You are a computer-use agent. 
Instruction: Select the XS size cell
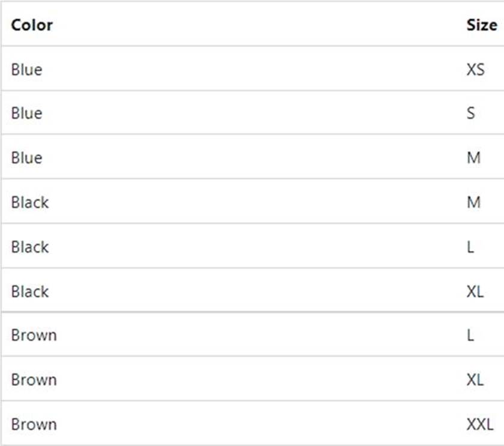click(475, 70)
